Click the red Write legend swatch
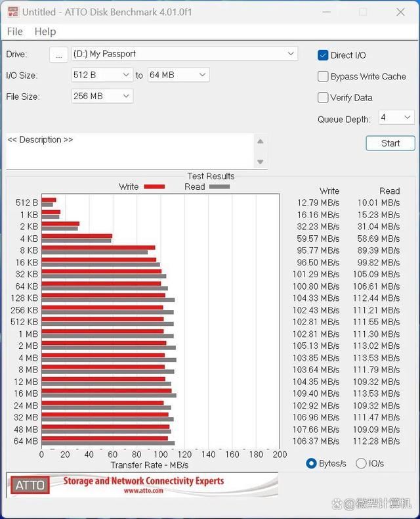Viewport: 420px width, 519px height. pos(154,187)
